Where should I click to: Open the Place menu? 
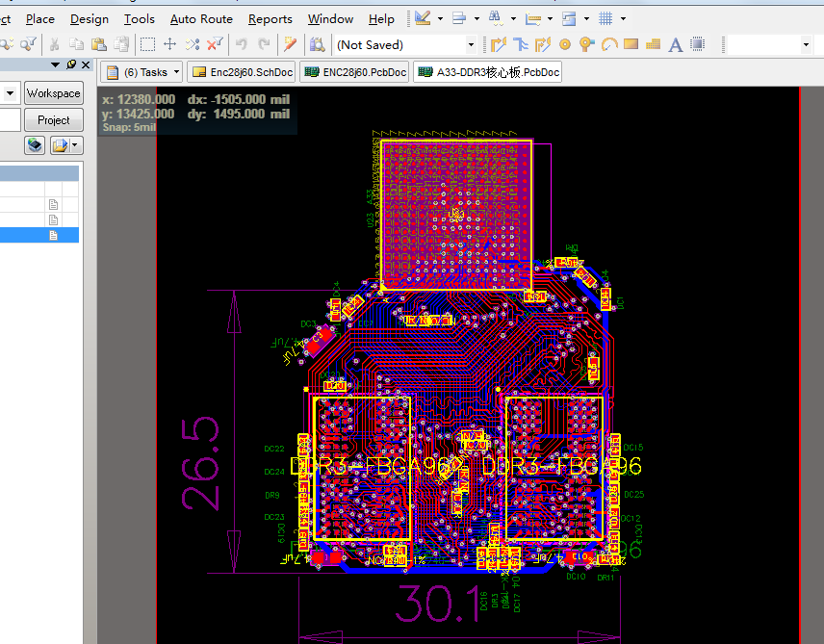40,19
